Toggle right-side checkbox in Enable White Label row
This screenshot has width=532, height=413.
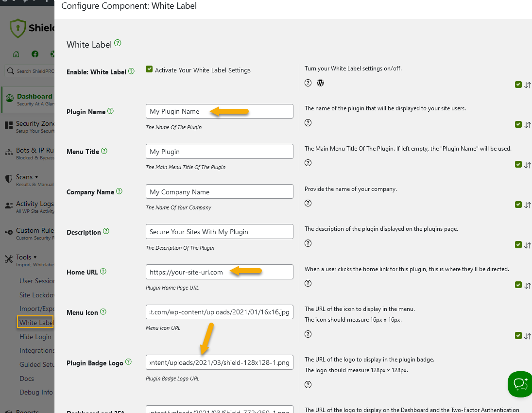click(x=518, y=85)
